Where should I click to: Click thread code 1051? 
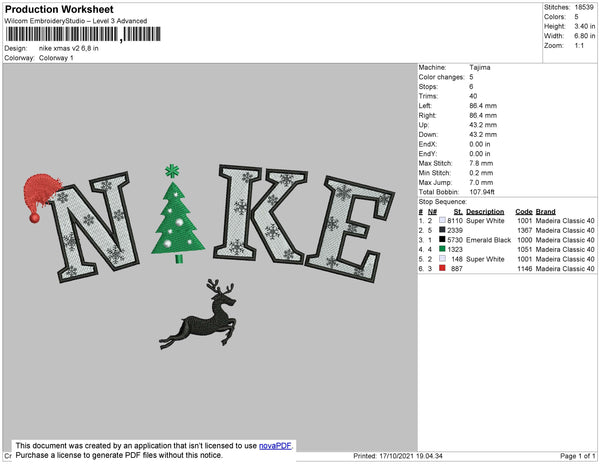(x=524, y=249)
